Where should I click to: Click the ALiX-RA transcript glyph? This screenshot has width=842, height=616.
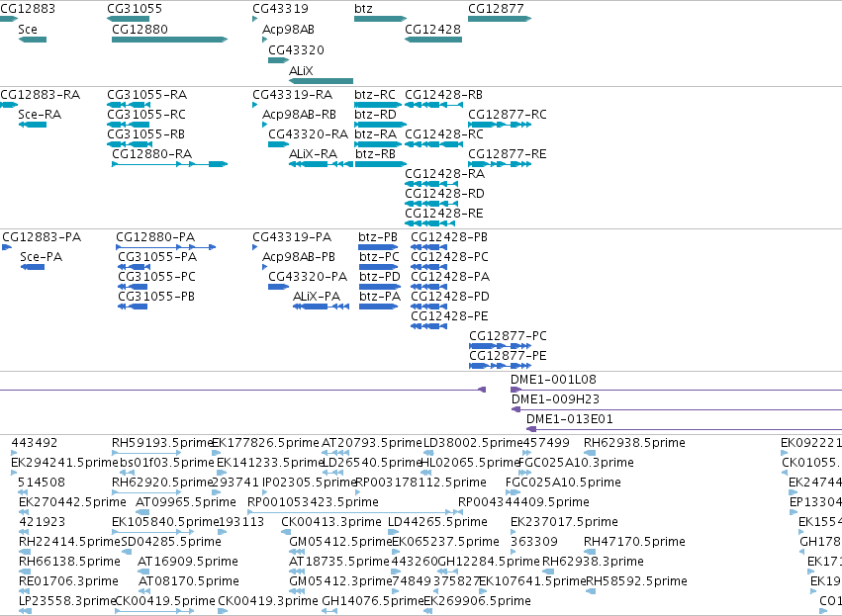(322, 164)
